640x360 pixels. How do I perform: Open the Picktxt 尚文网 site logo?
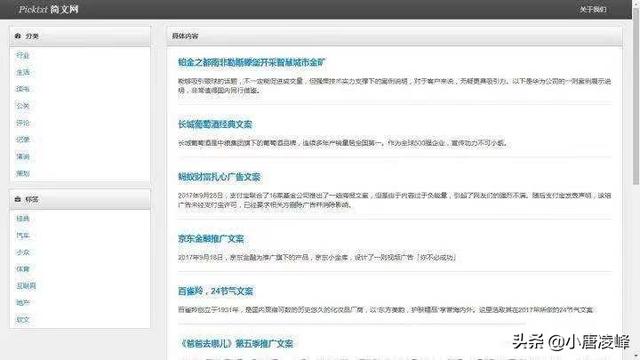(x=49, y=9)
